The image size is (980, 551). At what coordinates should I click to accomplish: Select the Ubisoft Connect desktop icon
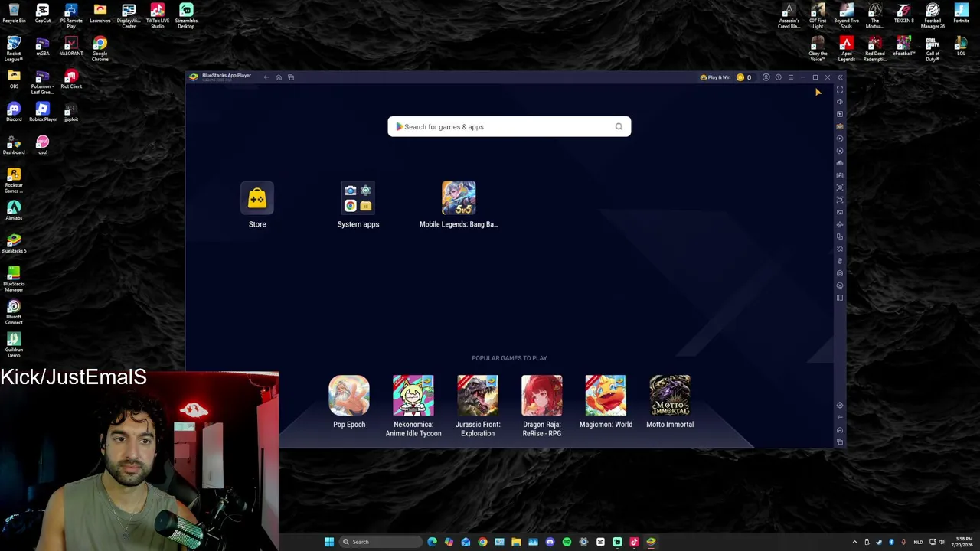pos(14,312)
